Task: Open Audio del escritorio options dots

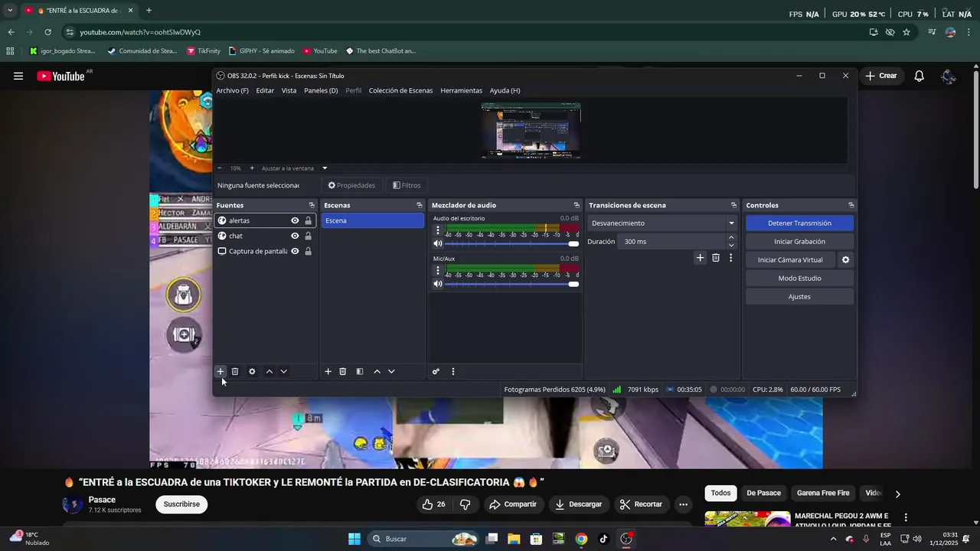Action: click(x=438, y=230)
